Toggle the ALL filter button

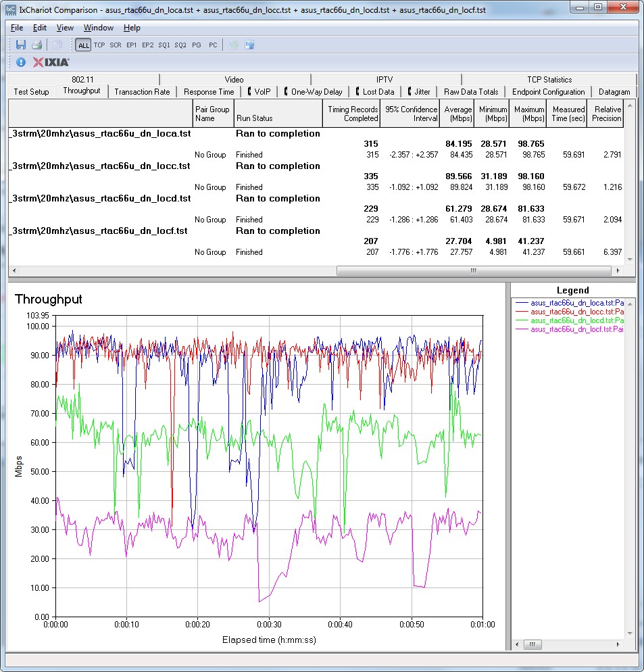point(84,45)
